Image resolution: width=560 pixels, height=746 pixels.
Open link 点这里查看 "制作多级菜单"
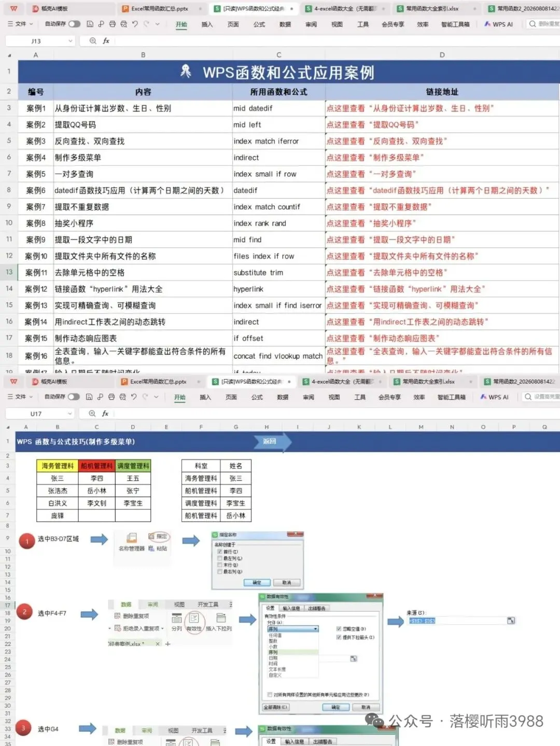(x=375, y=158)
